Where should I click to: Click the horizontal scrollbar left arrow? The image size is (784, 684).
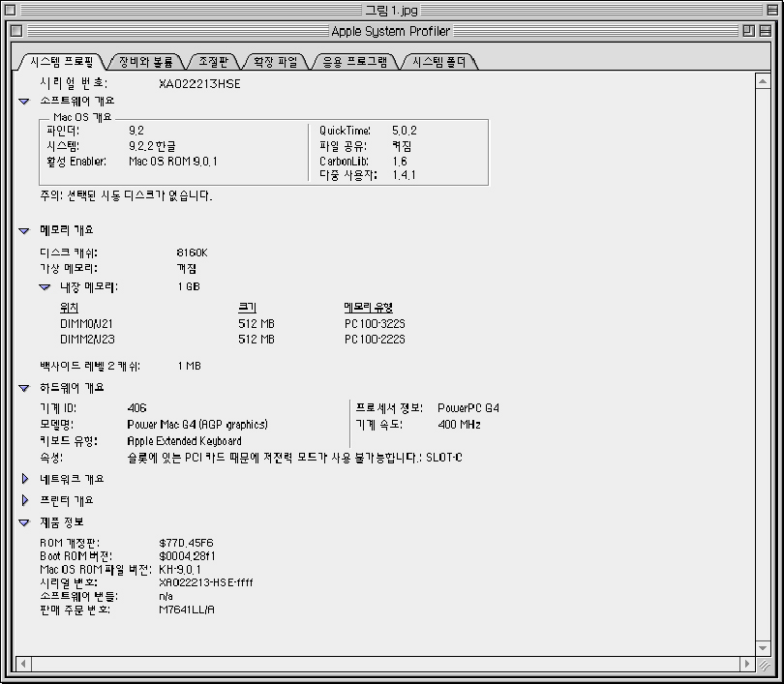tap(21, 665)
